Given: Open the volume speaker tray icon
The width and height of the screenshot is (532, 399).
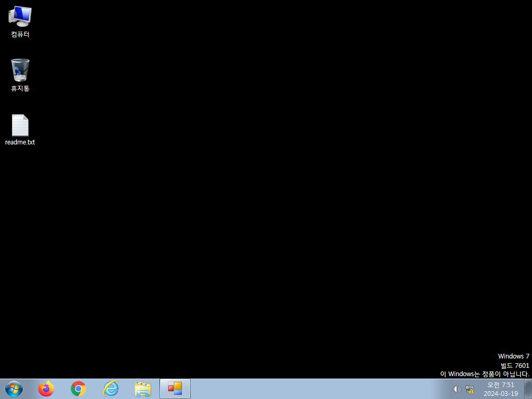Looking at the screenshot, I should [457, 389].
